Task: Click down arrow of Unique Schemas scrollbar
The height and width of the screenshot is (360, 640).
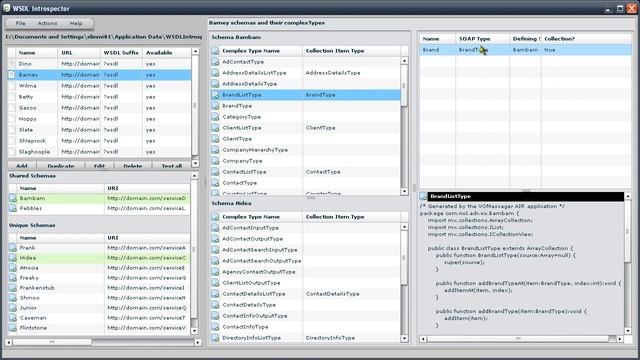Action: coord(194,331)
